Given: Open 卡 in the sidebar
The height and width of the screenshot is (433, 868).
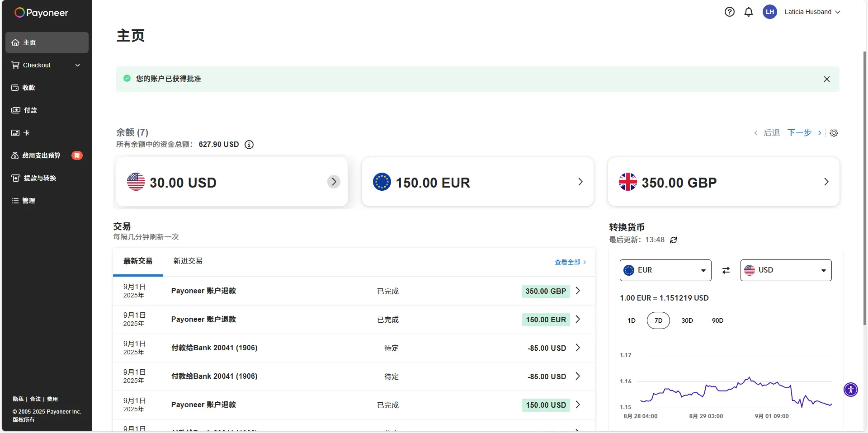Looking at the screenshot, I should coord(47,133).
